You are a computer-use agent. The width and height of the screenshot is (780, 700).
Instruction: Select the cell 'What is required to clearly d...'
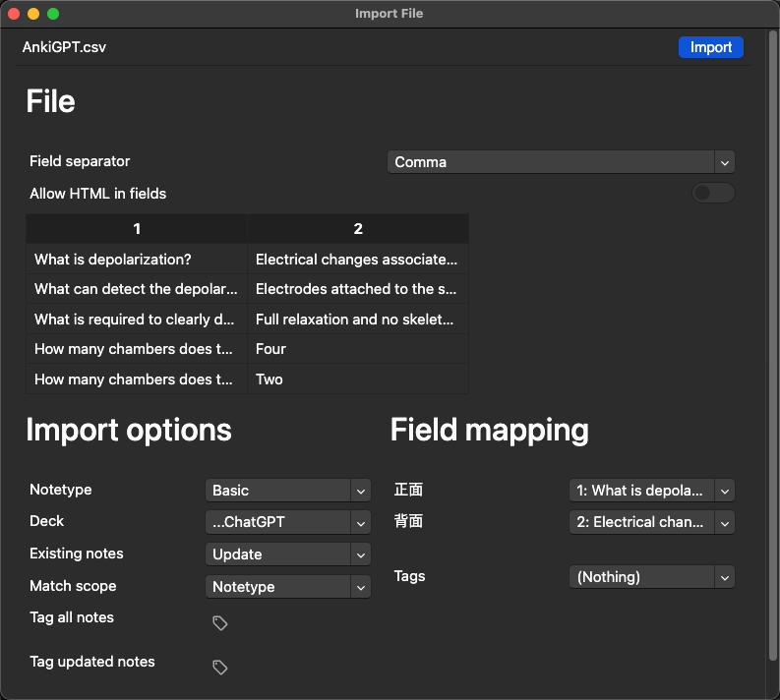click(x=137, y=320)
